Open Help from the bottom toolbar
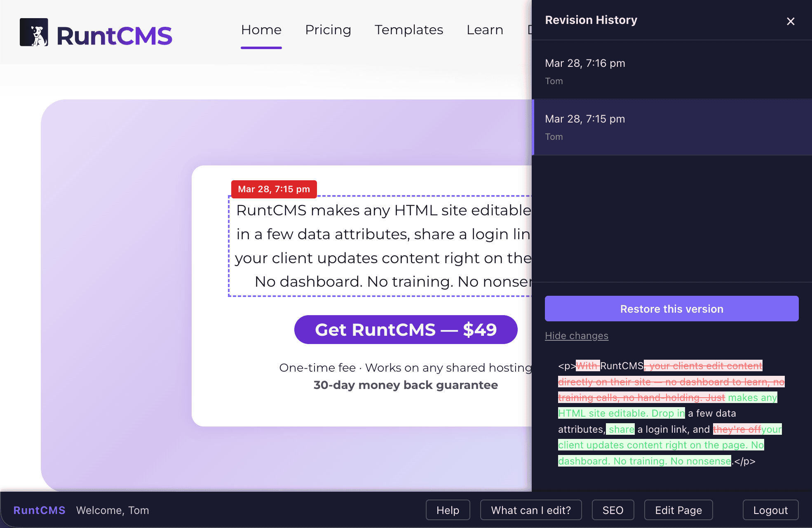Viewport: 812px width, 528px height. [448, 510]
